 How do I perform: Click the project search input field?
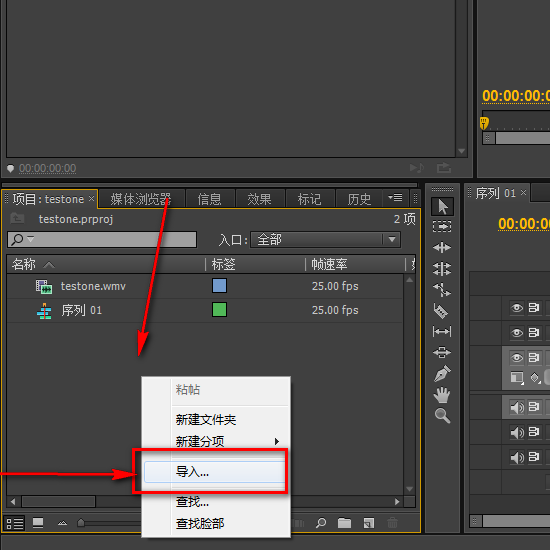coord(102,240)
